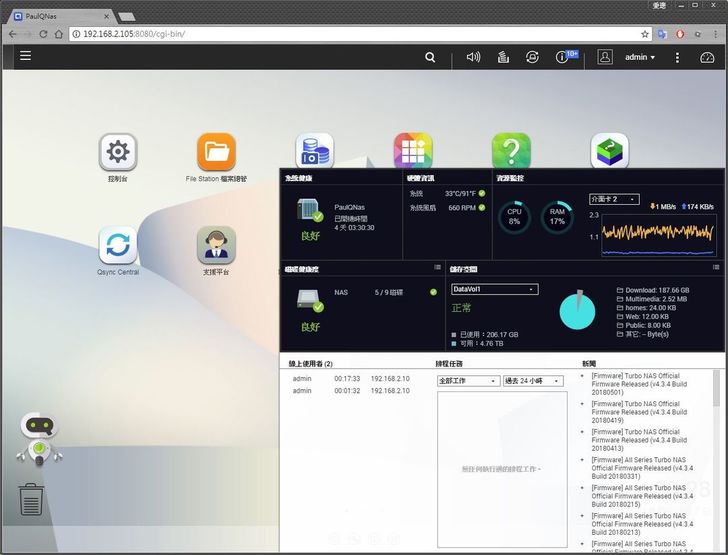Expand the DataVol1 volume dropdown
Image resolution: width=728 pixels, height=555 pixels.
(495, 289)
